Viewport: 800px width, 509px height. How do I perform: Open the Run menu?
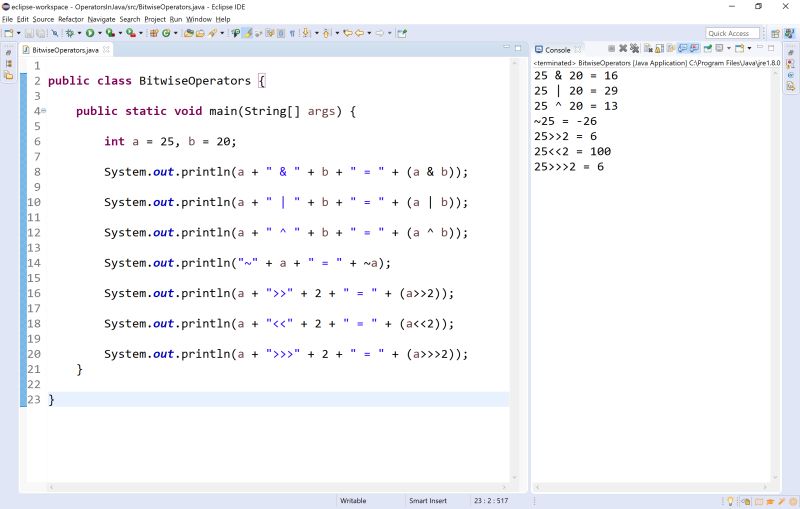coord(176,19)
